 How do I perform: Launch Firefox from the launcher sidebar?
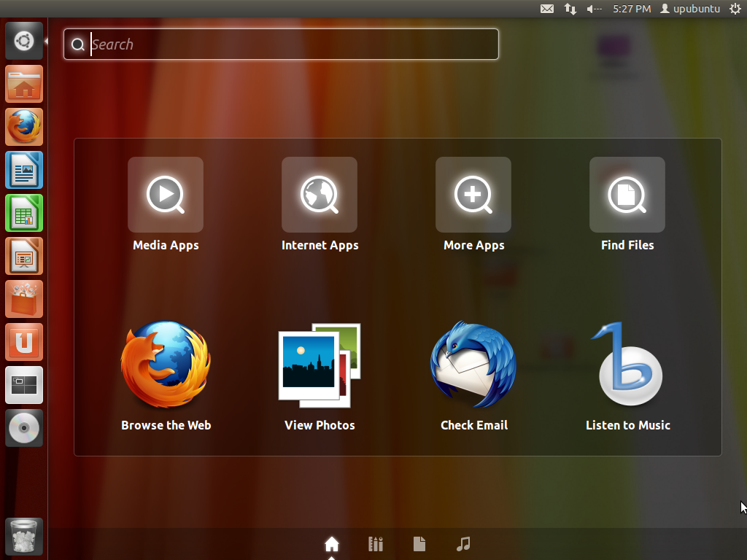(24, 127)
